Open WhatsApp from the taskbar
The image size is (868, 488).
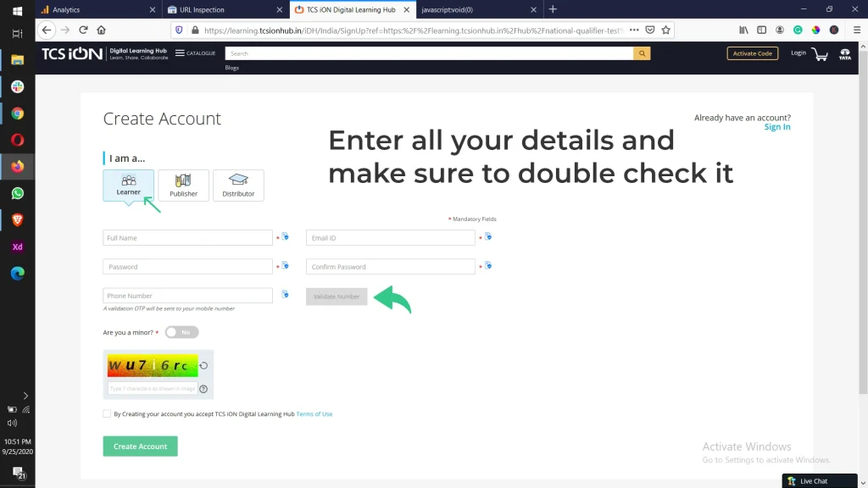17,193
